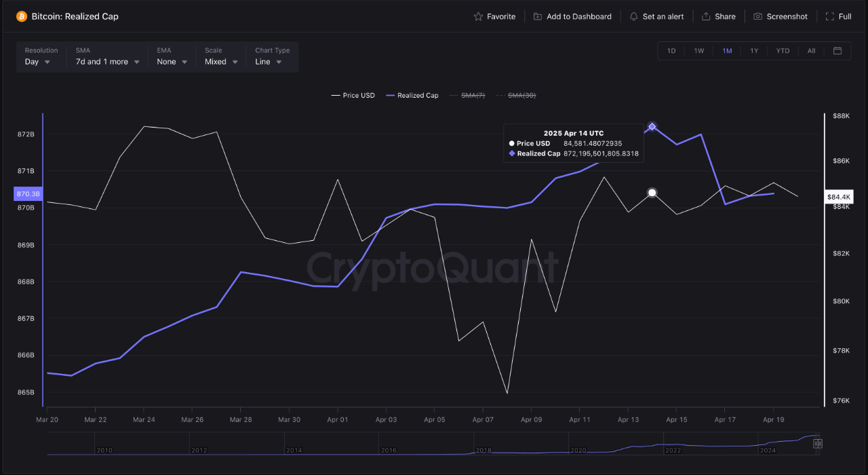Click the Set an alert text button
Image resolution: width=868 pixels, height=475 pixels.
(663, 16)
